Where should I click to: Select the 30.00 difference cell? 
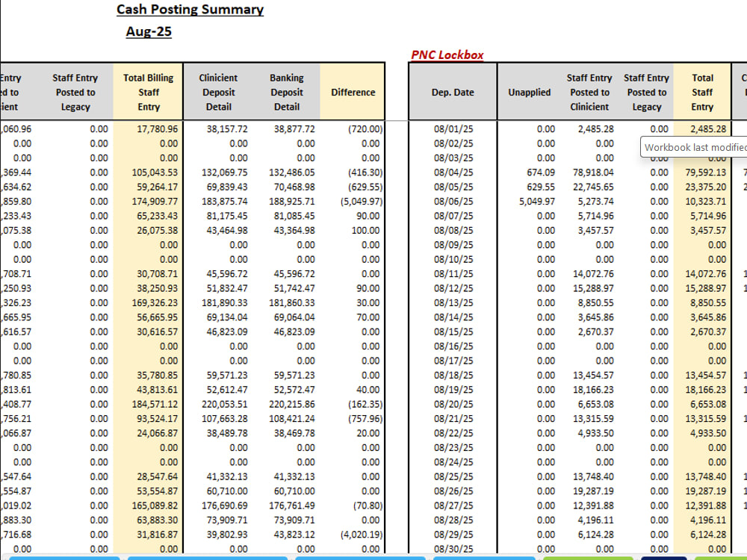368,303
